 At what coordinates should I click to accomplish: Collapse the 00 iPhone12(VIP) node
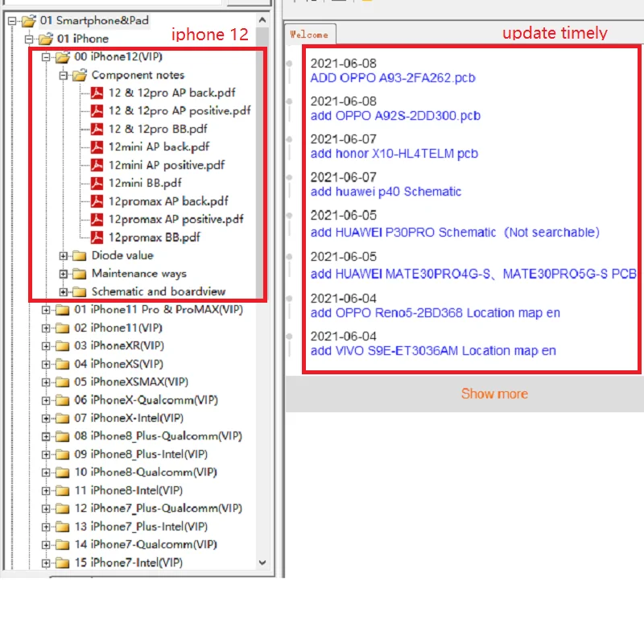(x=46, y=57)
